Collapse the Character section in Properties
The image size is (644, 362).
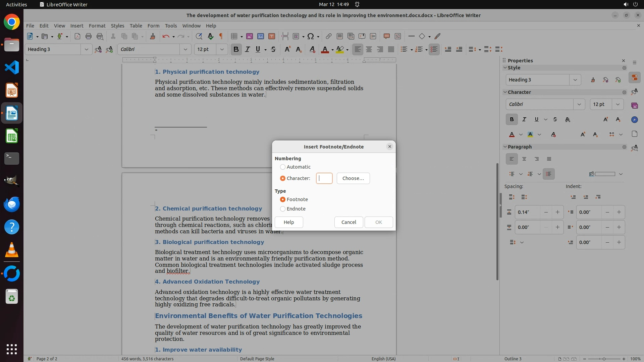505,92
